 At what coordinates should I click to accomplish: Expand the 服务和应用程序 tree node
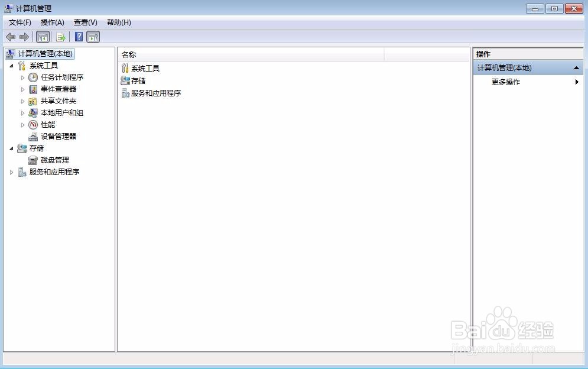tap(11, 172)
